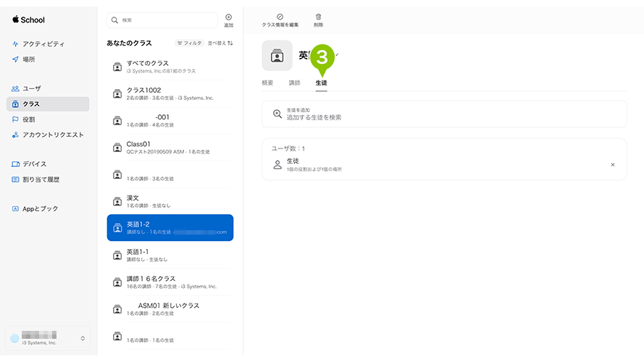Image resolution: width=644 pixels, height=362 pixels.
Task: Click the add student search field
Action: point(444,114)
